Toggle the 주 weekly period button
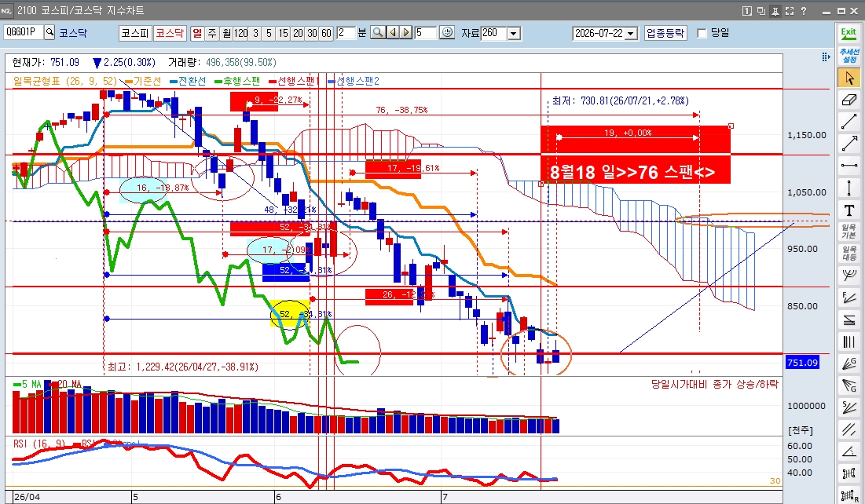Viewport: 865px width, 504px height. 212,33
